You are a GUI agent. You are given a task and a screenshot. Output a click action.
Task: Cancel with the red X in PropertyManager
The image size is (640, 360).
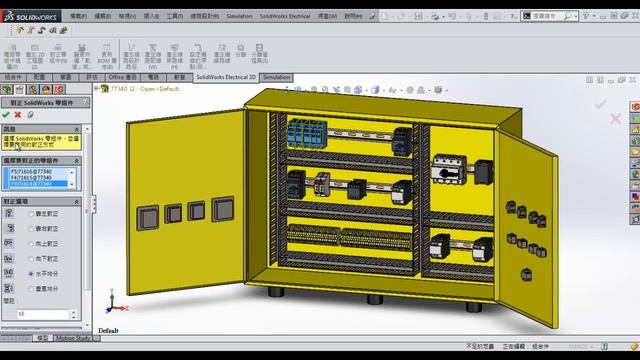tap(18, 115)
